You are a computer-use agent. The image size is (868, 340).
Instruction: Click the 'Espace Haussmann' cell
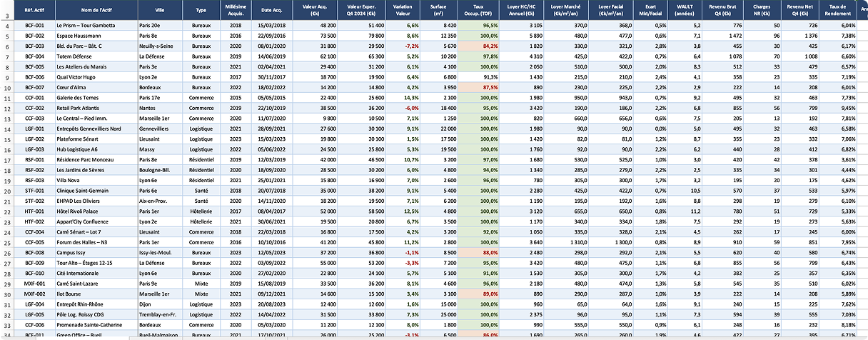pos(96,35)
